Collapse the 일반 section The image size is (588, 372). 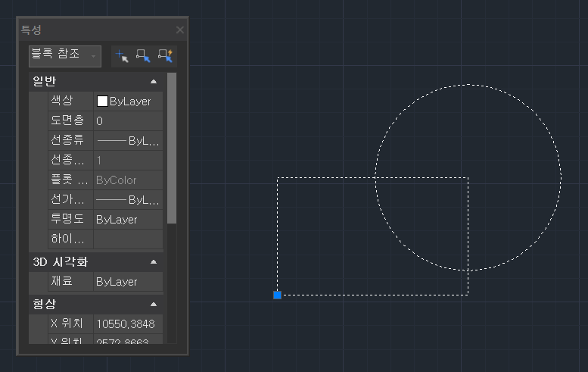(x=154, y=82)
